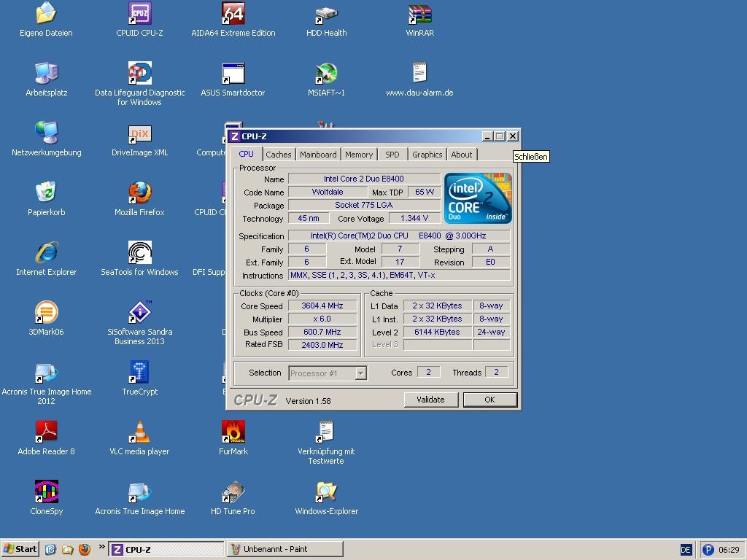
Task: Launch Firefox from the quick launch bar
Action: click(85, 550)
